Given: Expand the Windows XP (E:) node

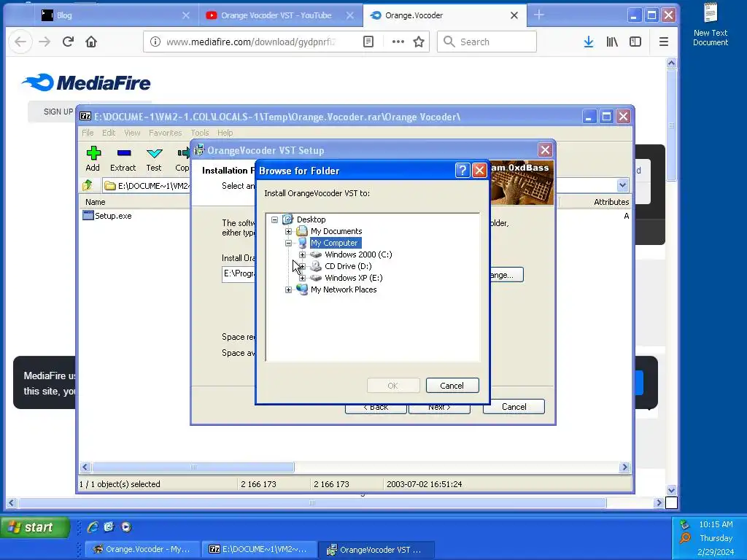Looking at the screenshot, I should click(302, 278).
